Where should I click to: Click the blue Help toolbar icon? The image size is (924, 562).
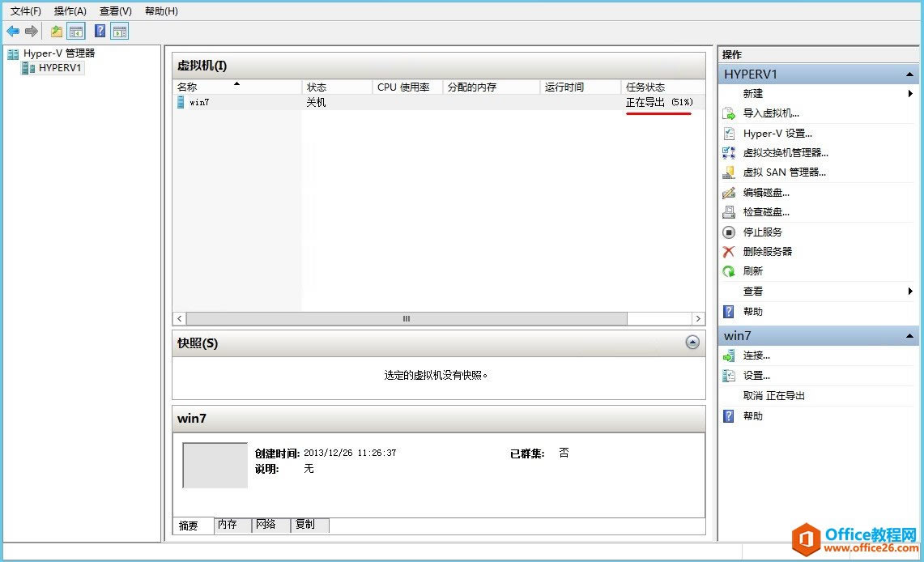100,32
